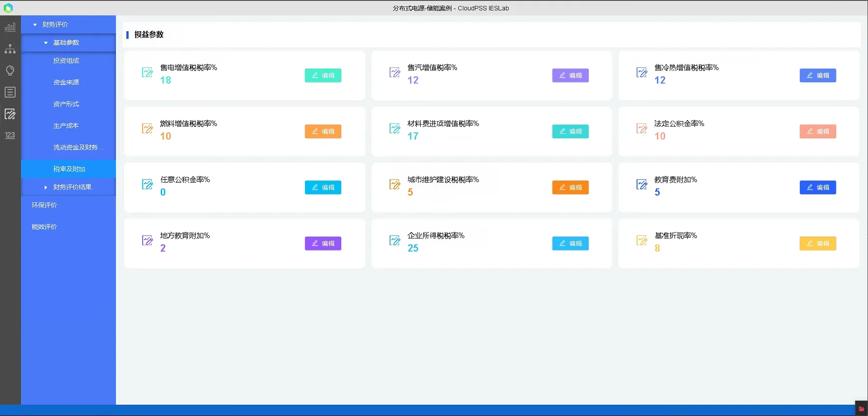Viewport: 868px width, 416px height.
Task: Click the 地方教育附加% card icon
Action: [147, 241]
